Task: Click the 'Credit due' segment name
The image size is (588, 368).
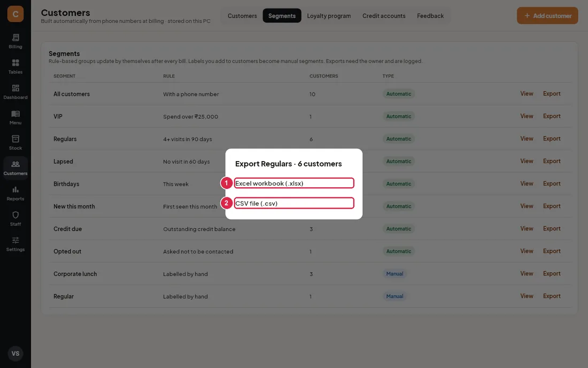Action: tap(67, 229)
